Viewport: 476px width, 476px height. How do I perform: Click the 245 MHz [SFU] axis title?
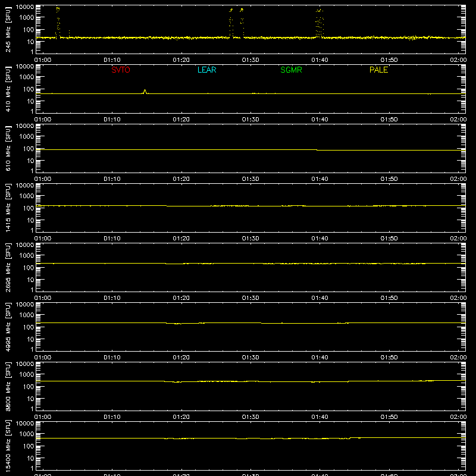click(x=8, y=29)
